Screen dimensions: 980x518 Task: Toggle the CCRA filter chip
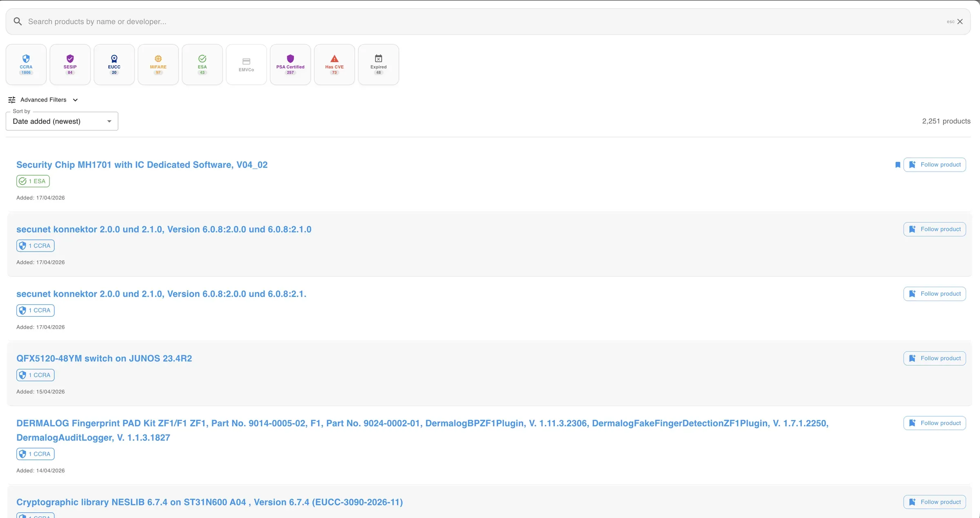(x=26, y=65)
